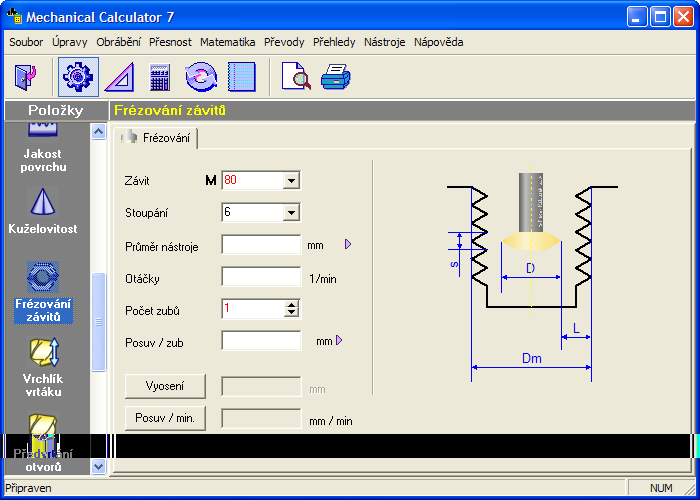
Task: Click the print preview magnifier icon
Action: pos(296,76)
